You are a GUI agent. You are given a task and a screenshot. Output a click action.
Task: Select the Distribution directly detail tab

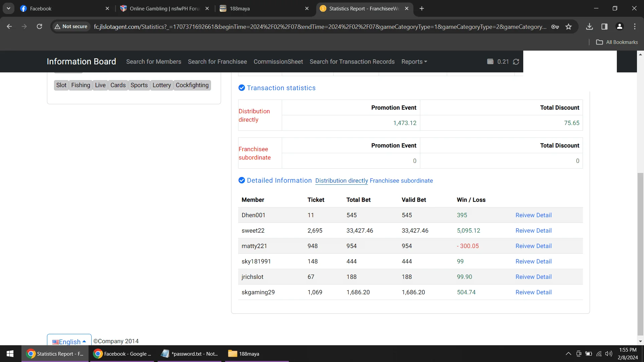tap(341, 181)
